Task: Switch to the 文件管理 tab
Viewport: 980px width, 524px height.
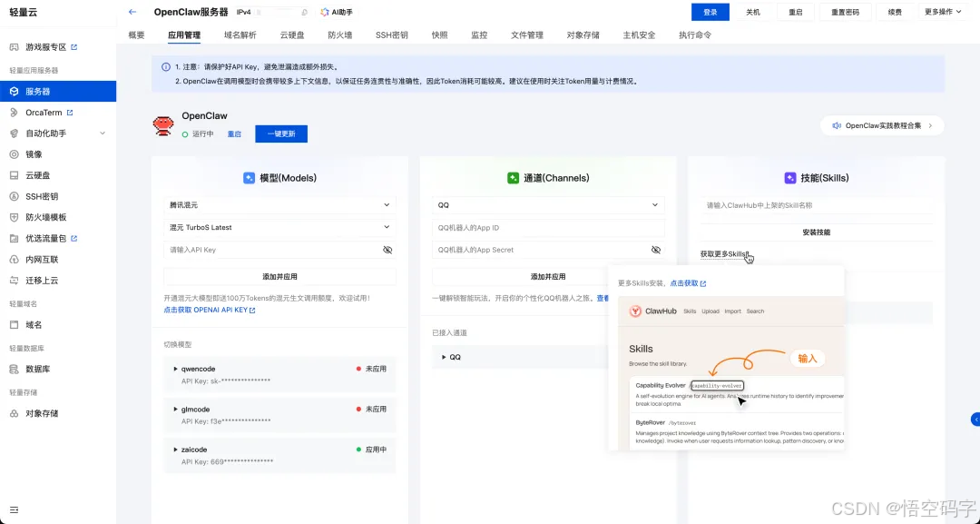Action: pos(527,35)
